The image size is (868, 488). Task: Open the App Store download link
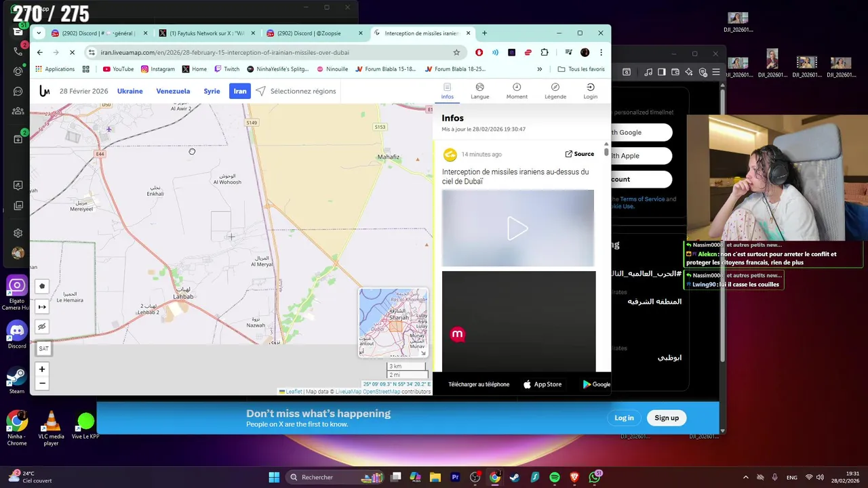click(x=542, y=384)
